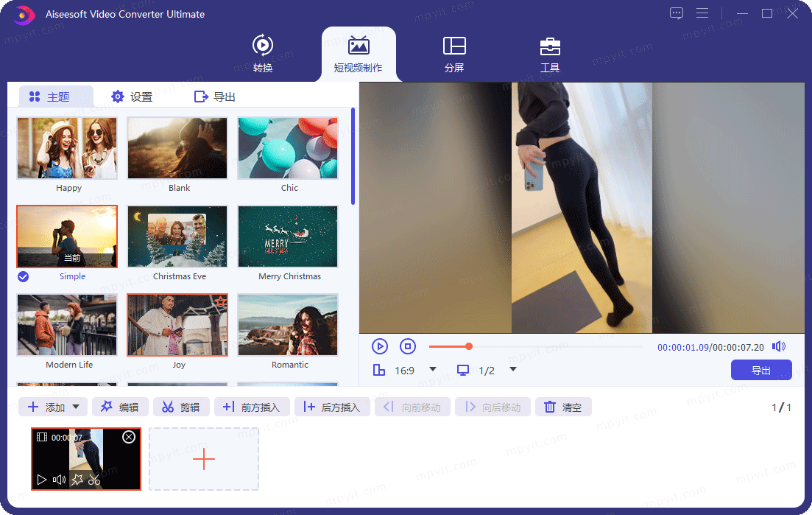Screen dimensions: 812x515
Task: Expand the 16:9 aspect ratio dropdown
Action: tap(433, 369)
